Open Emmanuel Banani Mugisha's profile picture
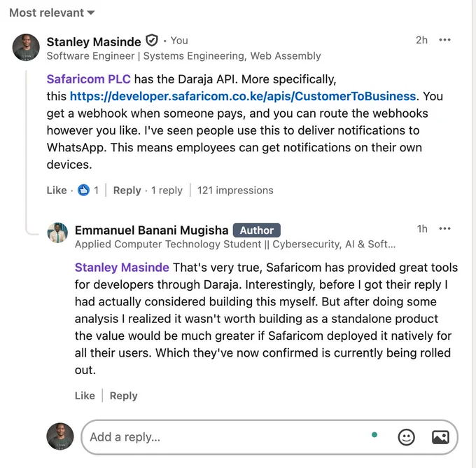Image resolution: width=476 pixels, height=468 pixels. pos(57,233)
